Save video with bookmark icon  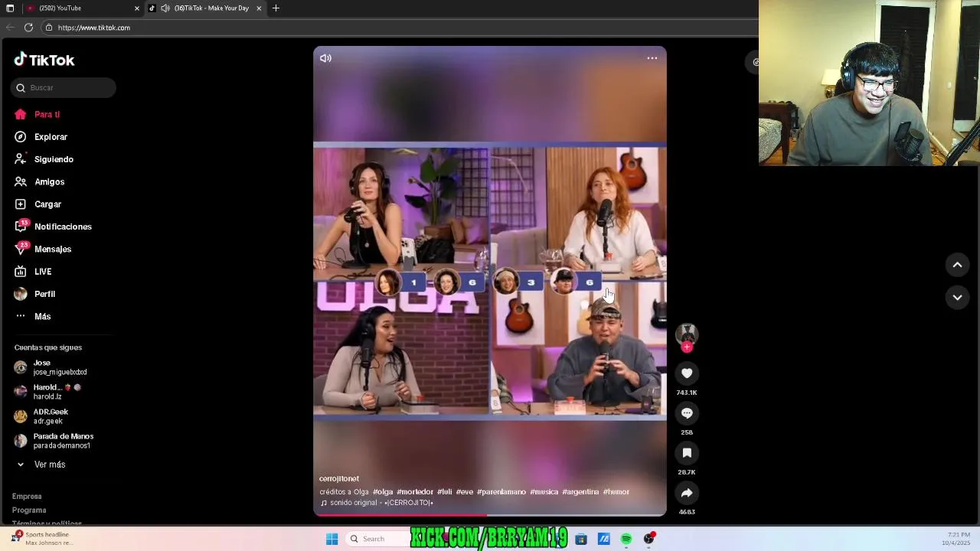click(x=687, y=452)
